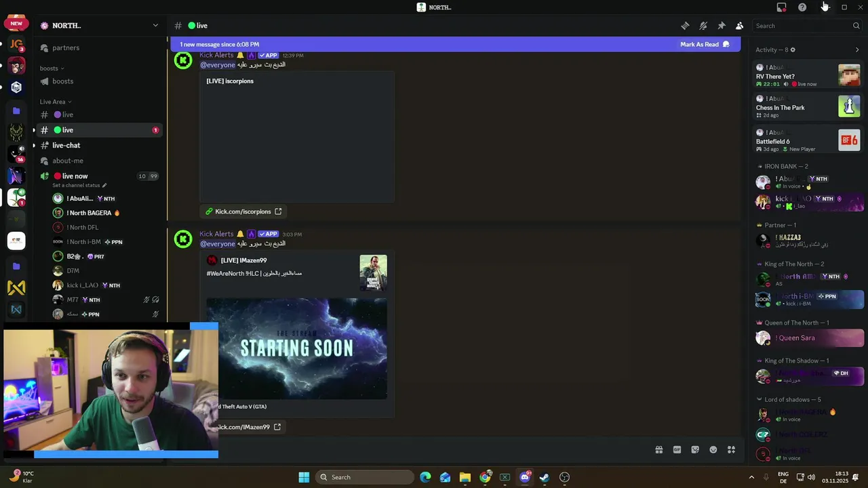
Task: Show hidden system tray icons chevron
Action: tap(751, 477)
